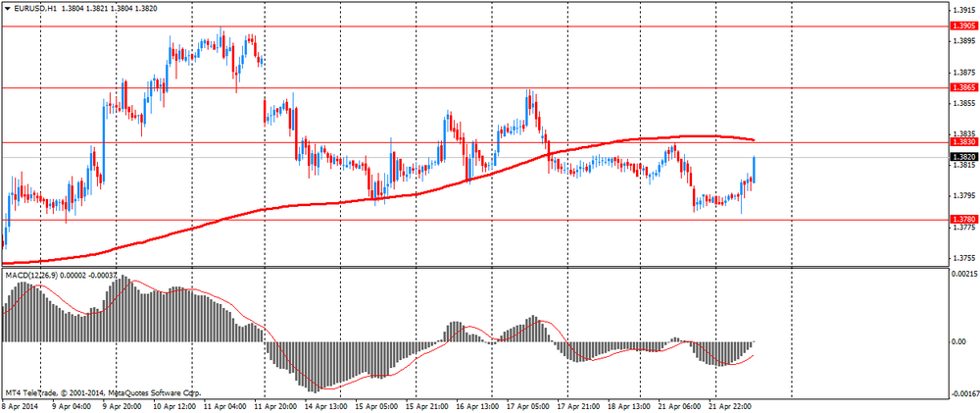Click the -0.00167 MACD scale value
Viewport: 980px width, 413px height.
(x=963, y=394)
